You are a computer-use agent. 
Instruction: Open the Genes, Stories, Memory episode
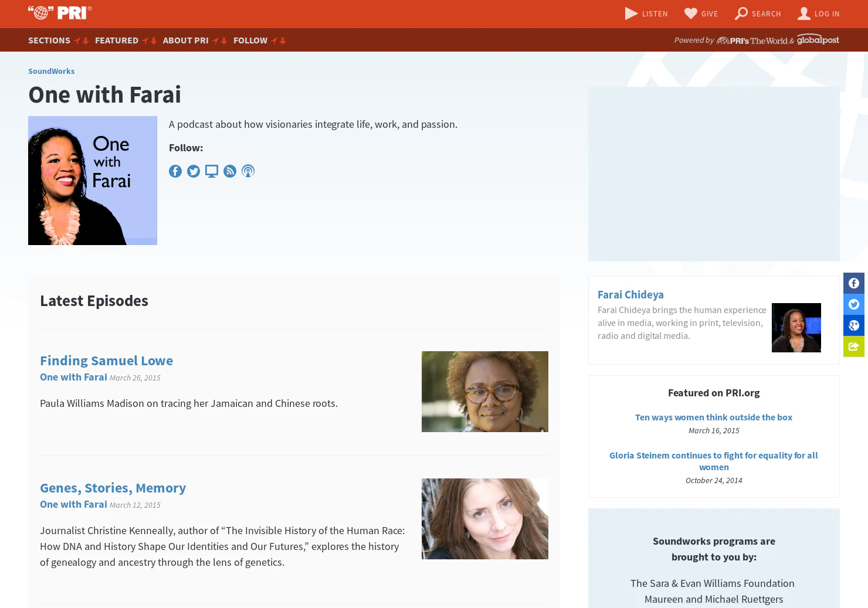coord(113,488)
